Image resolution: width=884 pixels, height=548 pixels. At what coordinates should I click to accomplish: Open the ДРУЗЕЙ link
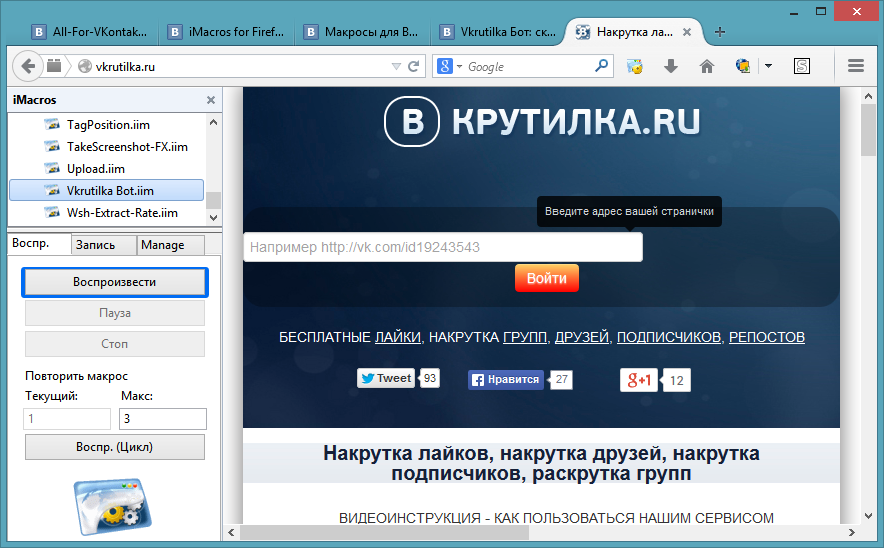coord(582,337)
